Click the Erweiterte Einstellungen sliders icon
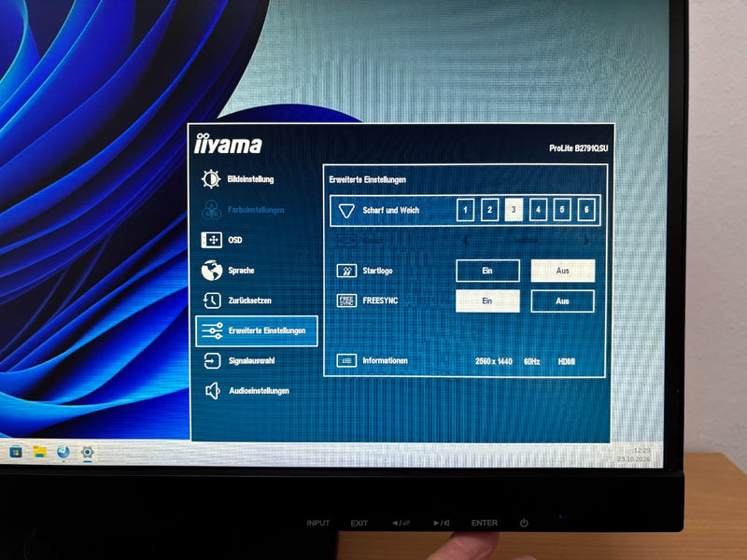 click(212, 330)
